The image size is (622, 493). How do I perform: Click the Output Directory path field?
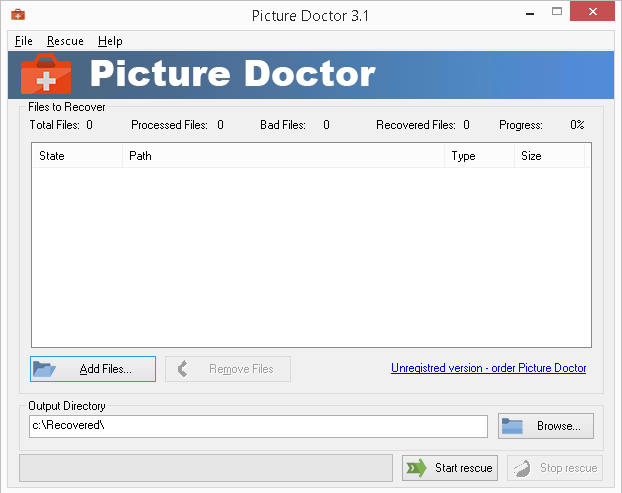pyautogui.click(x=258, y=426)
